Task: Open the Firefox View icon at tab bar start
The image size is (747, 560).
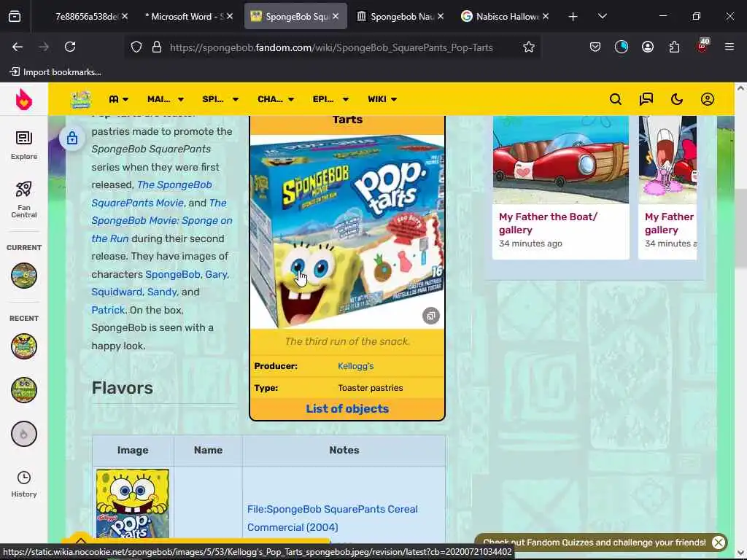Action: pos(15,17)
